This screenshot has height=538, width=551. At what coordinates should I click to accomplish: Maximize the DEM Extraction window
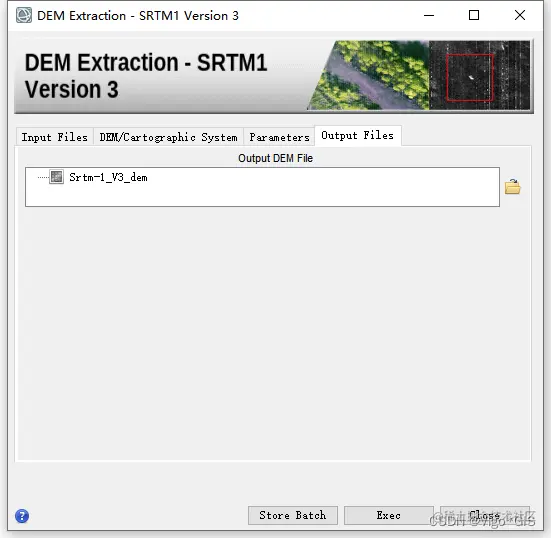[474, 15]
